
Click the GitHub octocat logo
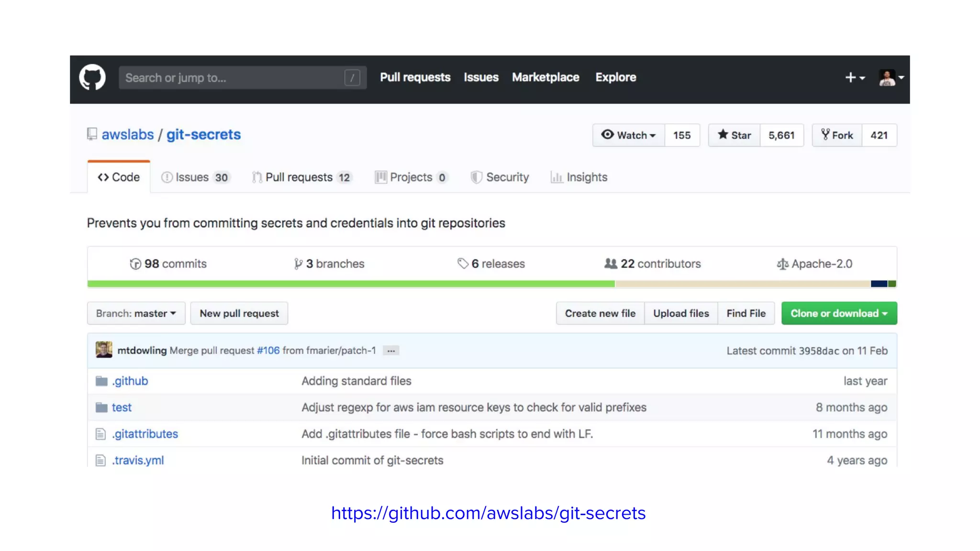(92, 77)
